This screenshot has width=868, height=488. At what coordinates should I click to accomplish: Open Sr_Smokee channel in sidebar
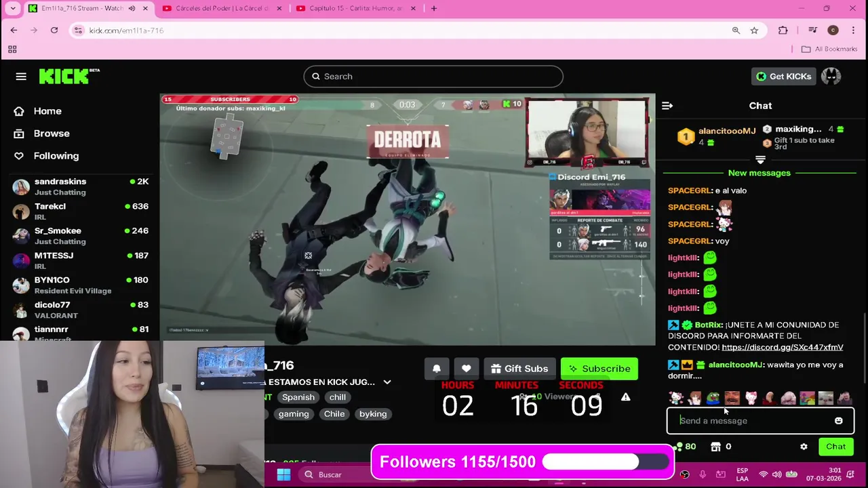[x=80, y=236]
